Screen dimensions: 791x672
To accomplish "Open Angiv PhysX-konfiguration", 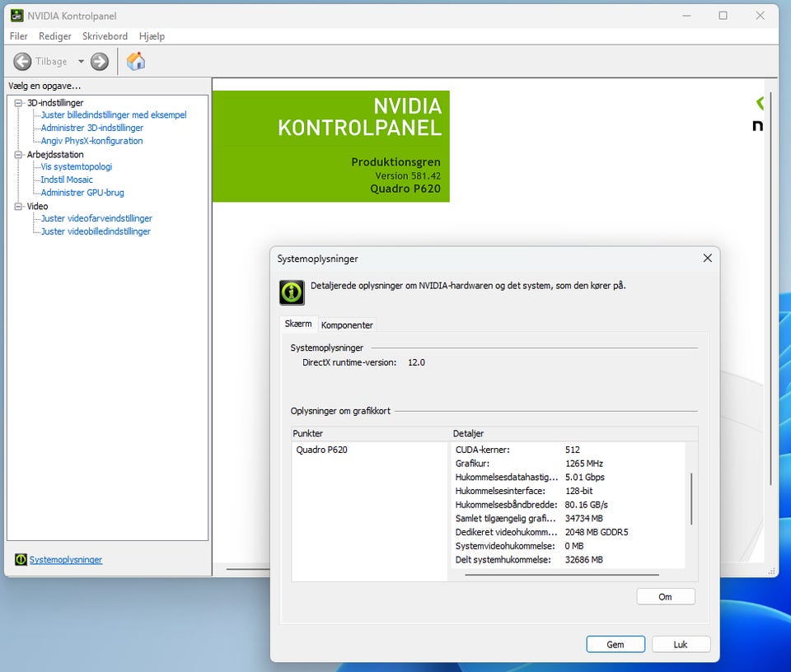I will click(91, 141).
